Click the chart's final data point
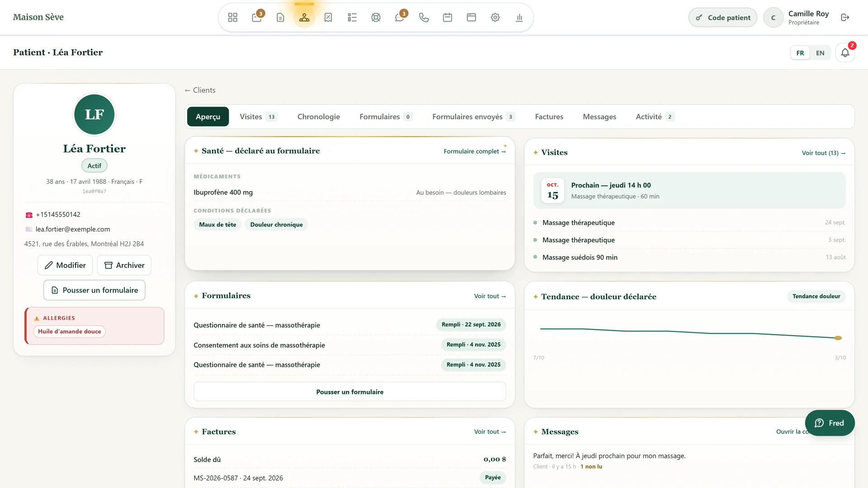This screenshot has width=868, height=488. coord(838,338)
